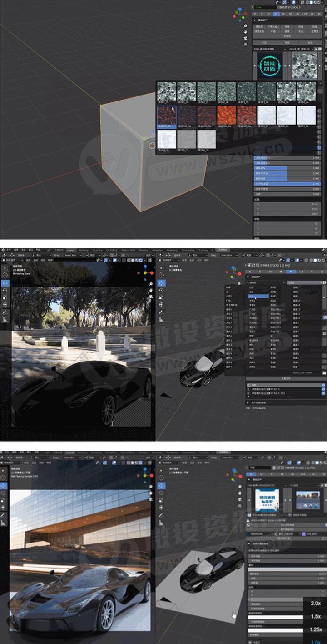Set playback speed to 2.0x

point(316,603)
